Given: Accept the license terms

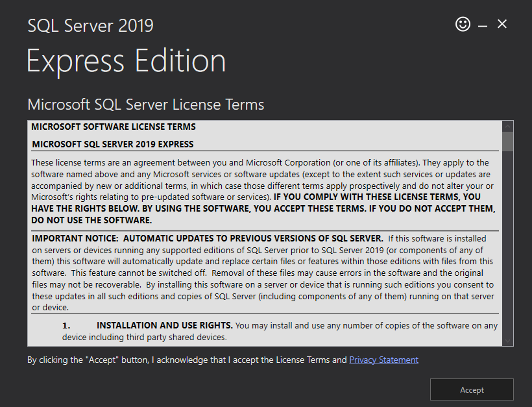Looking at the screenshot, I should tap(472, 389).
